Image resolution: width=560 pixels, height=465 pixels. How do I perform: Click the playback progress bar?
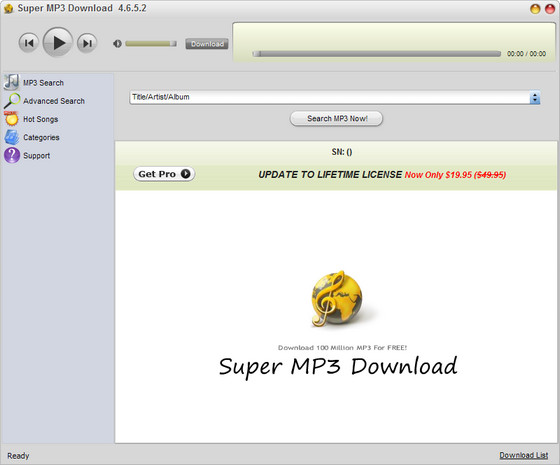[376, 54]
